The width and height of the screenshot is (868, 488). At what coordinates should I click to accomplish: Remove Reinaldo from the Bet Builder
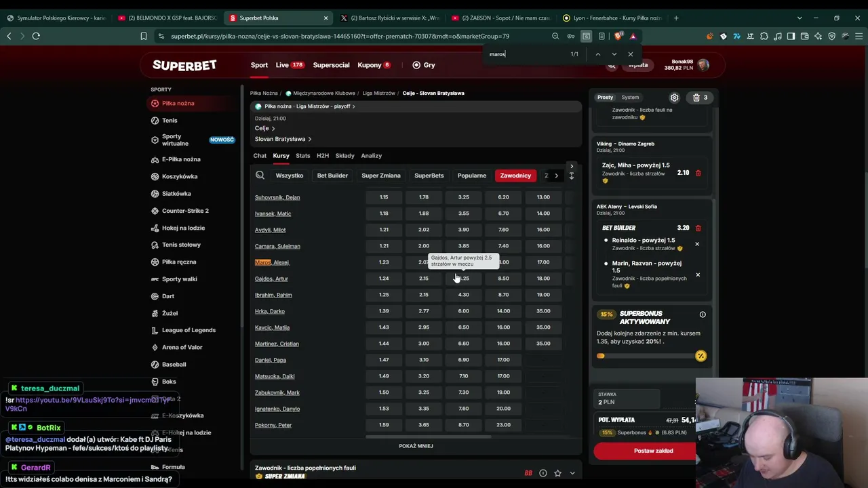pos(697,244)
